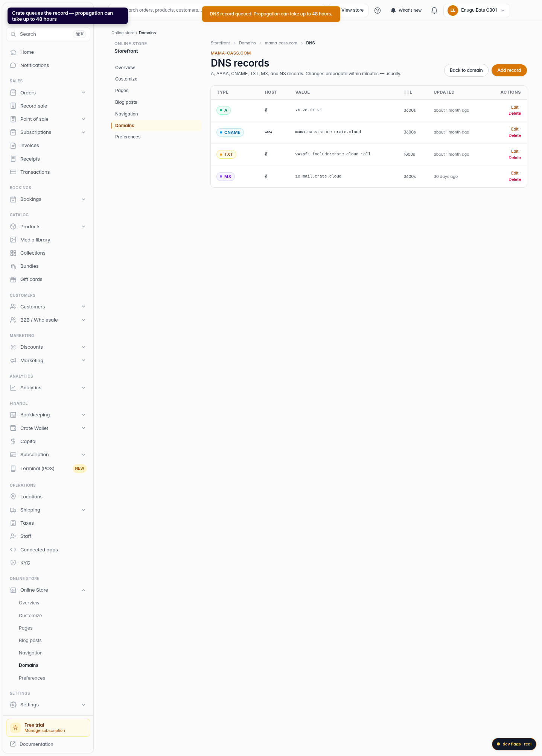
Task: Edit the TXT record
Action: point(515,151)
